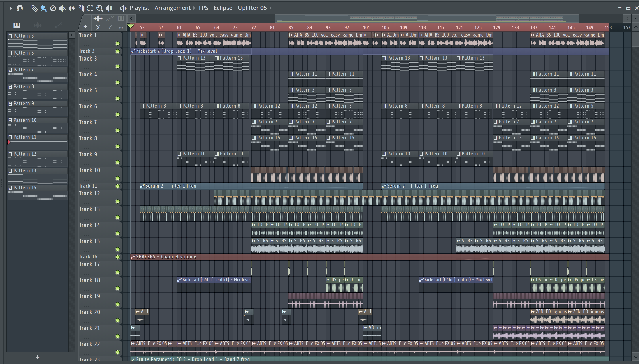Select the Slice tool
This screenshot has width=639, height=364.
coord(81,8)
